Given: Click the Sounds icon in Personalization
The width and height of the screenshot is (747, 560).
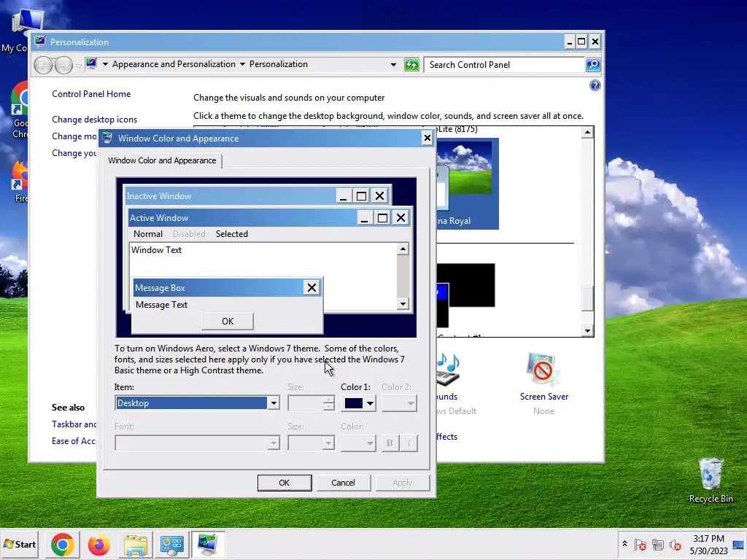Looking at the screenshot, I should (449, 370).
